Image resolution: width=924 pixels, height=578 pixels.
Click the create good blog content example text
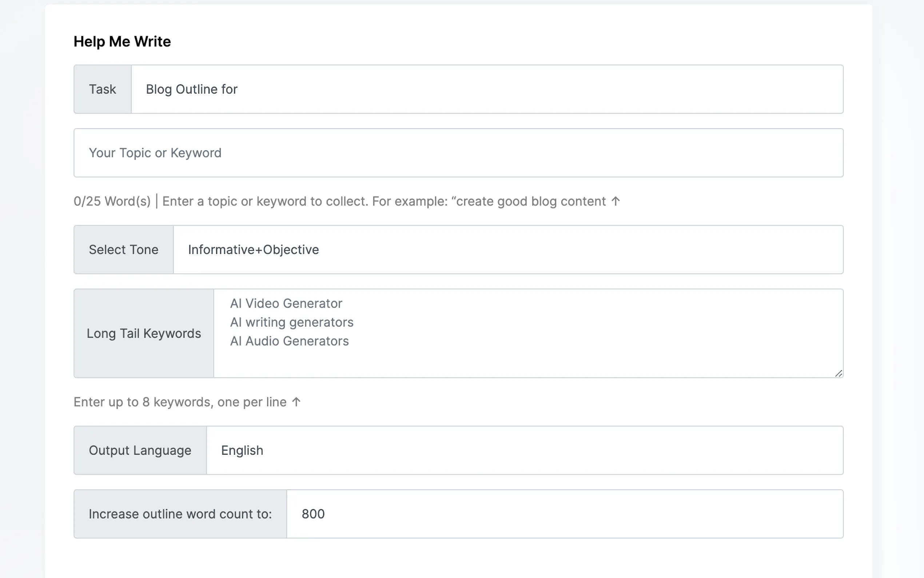[x=531, y=201]
